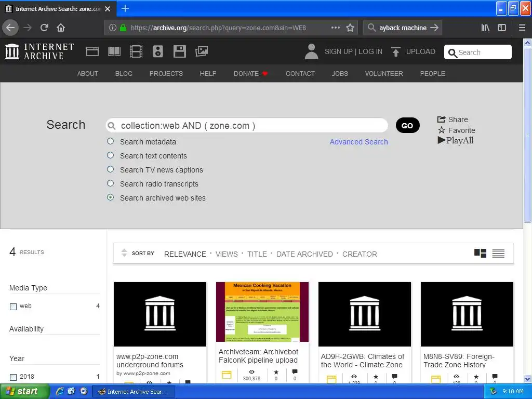Show site information icon in address bar
The width and height of the screenshot is (532, 399).
pyautogui.click(x=113, y=28)
